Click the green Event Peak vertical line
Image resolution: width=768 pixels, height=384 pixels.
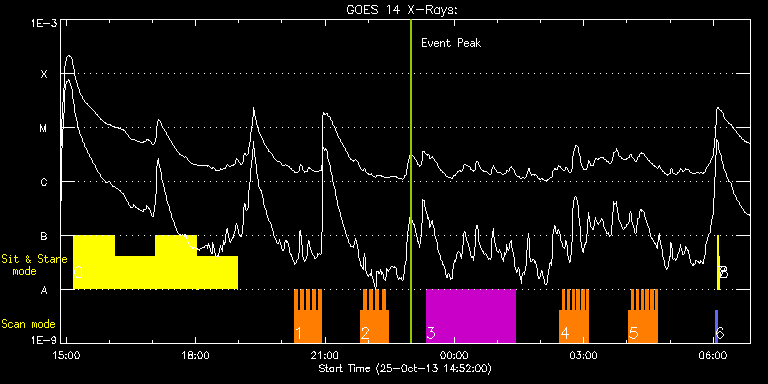[410, 181]
